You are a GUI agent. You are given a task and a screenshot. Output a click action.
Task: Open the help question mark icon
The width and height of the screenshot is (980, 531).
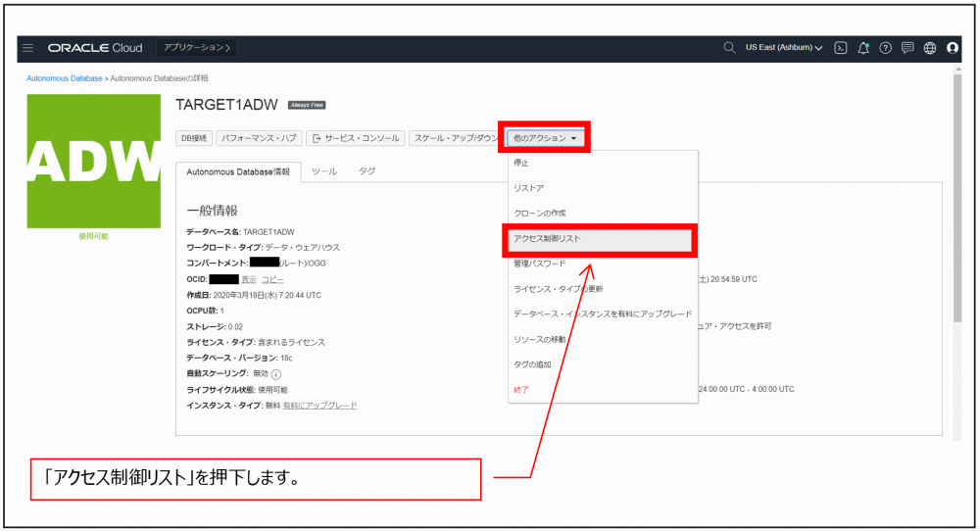(x=886, y=48)
